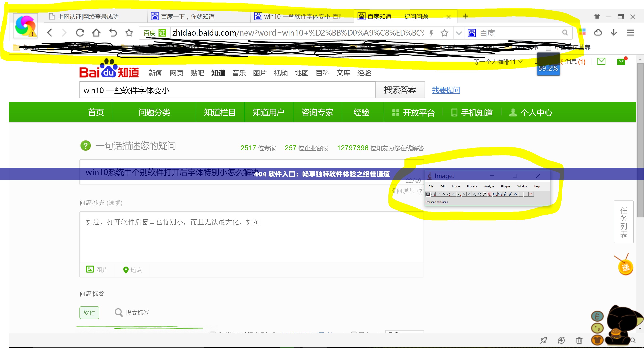Select the Magnifying glass tool in ImageJ

[x=475, y=194]
